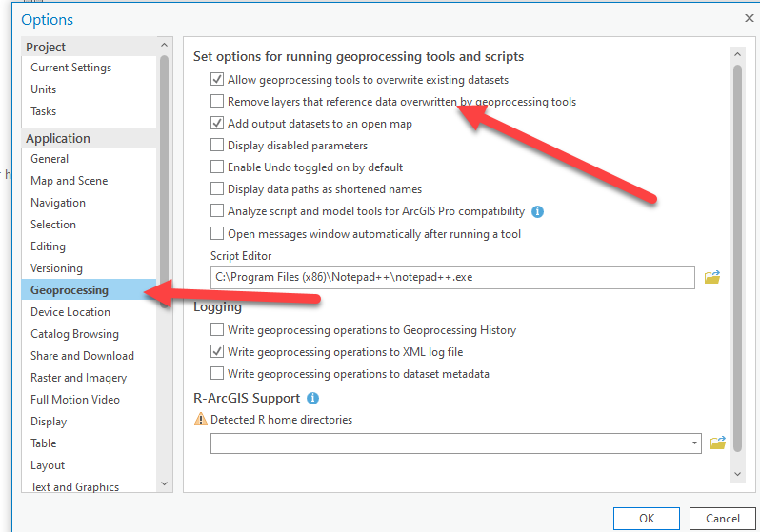This screenshot has height=532, width=760.
Task: Enable Remove layers that reference overwritten data
Action: pos(217,102)
